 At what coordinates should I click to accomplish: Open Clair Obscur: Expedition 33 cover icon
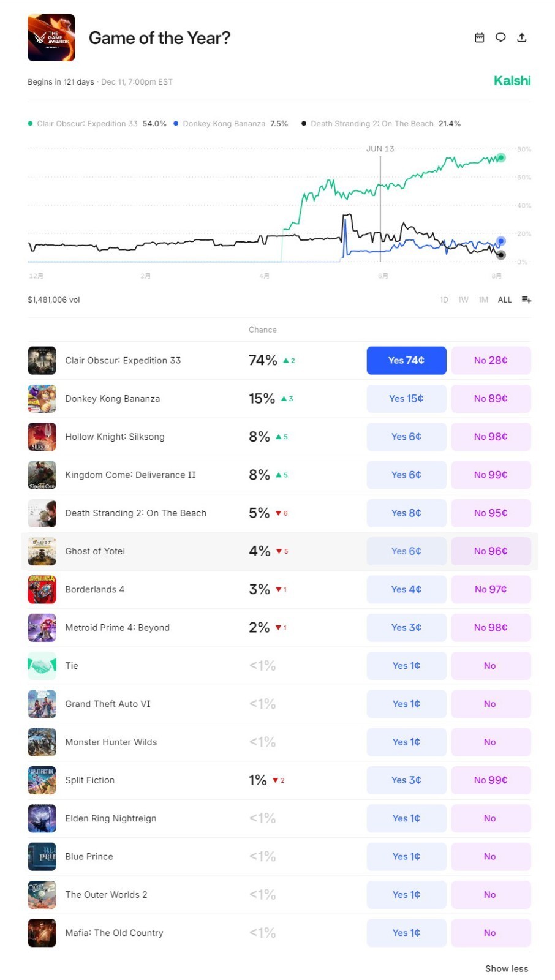point(42,361)
